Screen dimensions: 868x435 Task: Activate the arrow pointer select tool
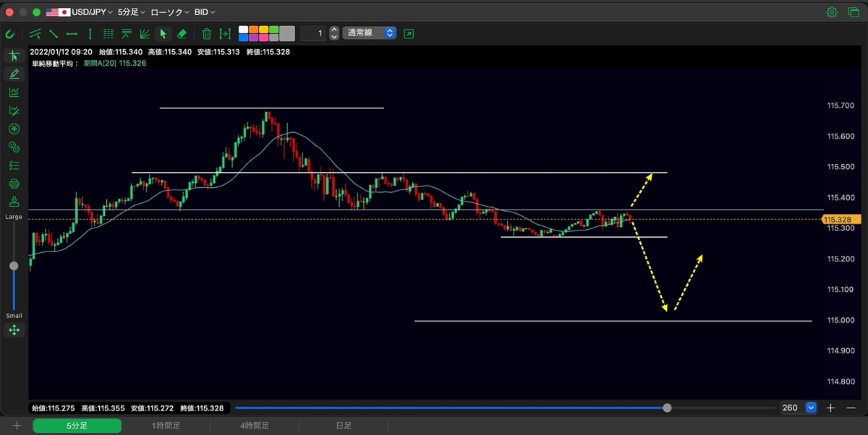click(163, 33)
